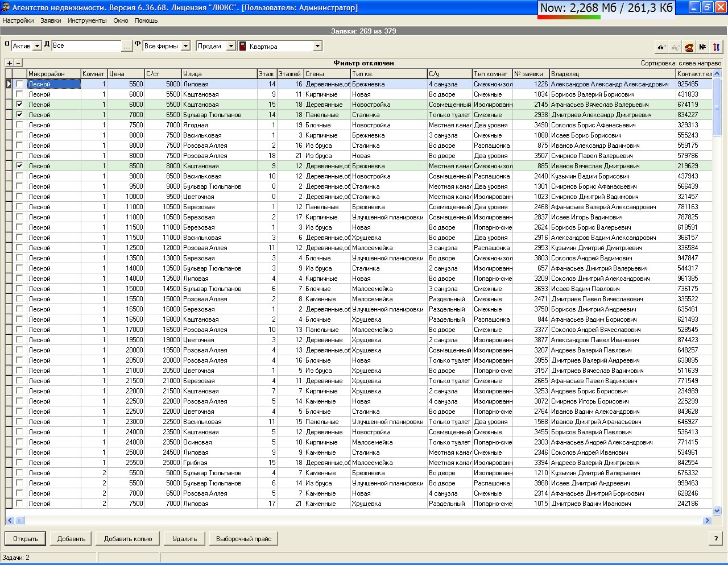Open the Помощь menu
Screen dimensions: 728x565
146,20
